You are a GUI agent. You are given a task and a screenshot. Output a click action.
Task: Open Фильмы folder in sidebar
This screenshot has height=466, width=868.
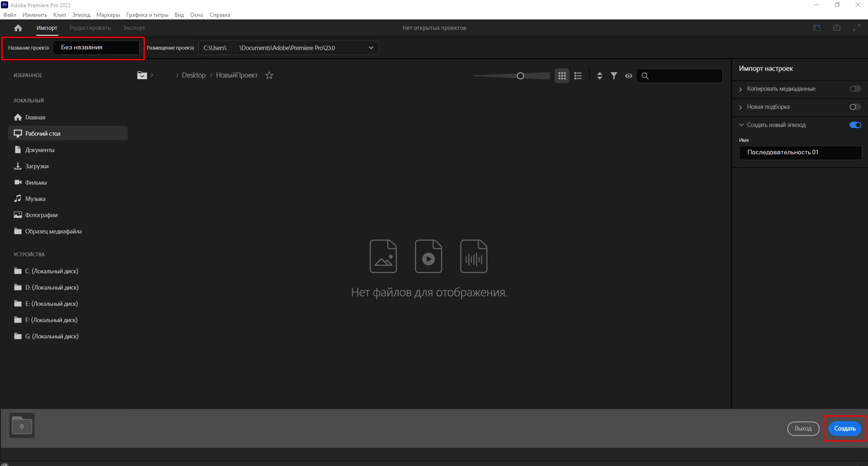pos(68,182)
